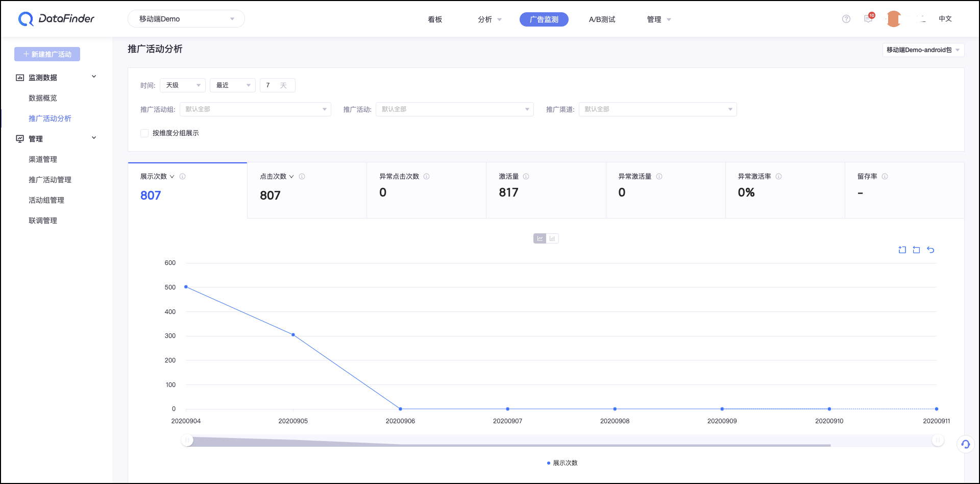This screenshot has width=980, height=484.
Task: Click the info icon beside 异常激活量
Action: coord(659,177)
